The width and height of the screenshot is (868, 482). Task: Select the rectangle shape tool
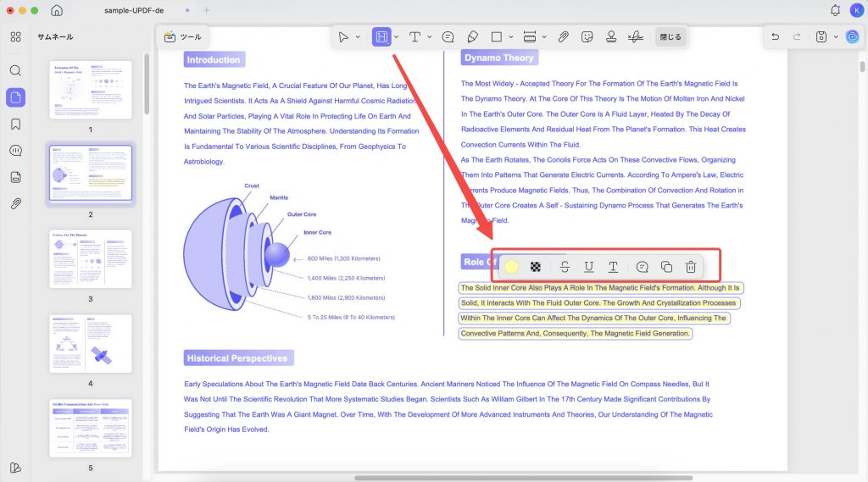497,37
